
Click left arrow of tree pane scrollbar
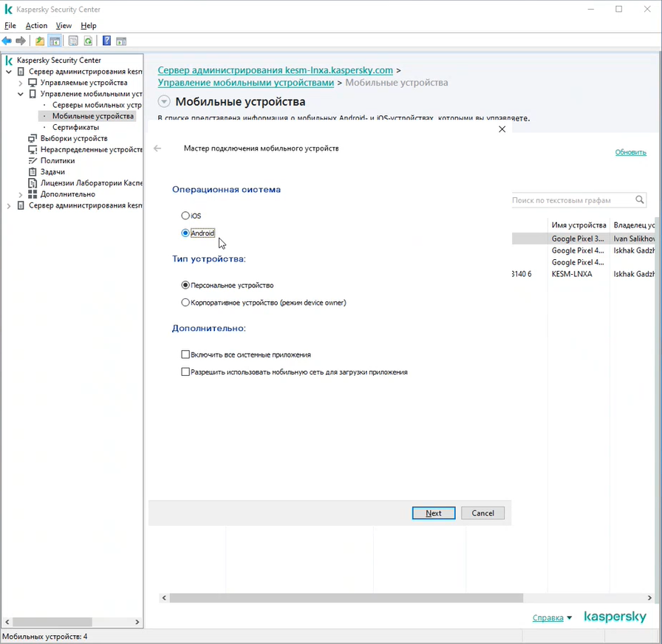[x=7, y=622]
